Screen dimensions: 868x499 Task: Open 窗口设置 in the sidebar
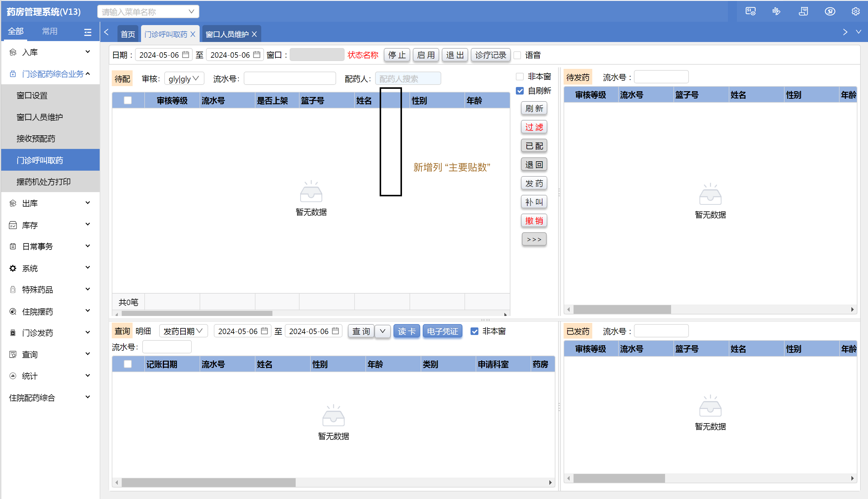[x=32, y=96]
